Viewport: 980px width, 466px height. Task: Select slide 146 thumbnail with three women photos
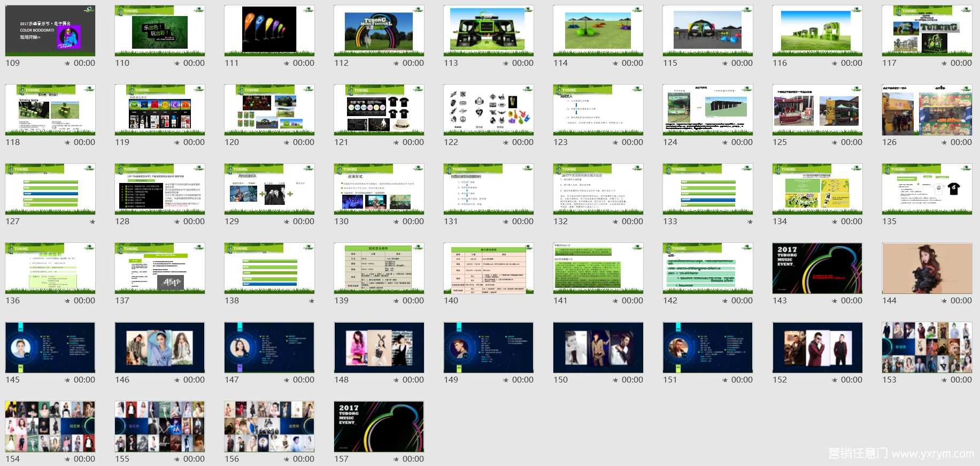(x=160, y=347)
